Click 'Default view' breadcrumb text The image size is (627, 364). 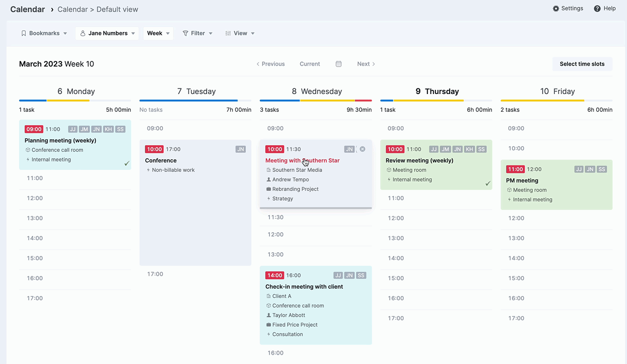[117, 9]
